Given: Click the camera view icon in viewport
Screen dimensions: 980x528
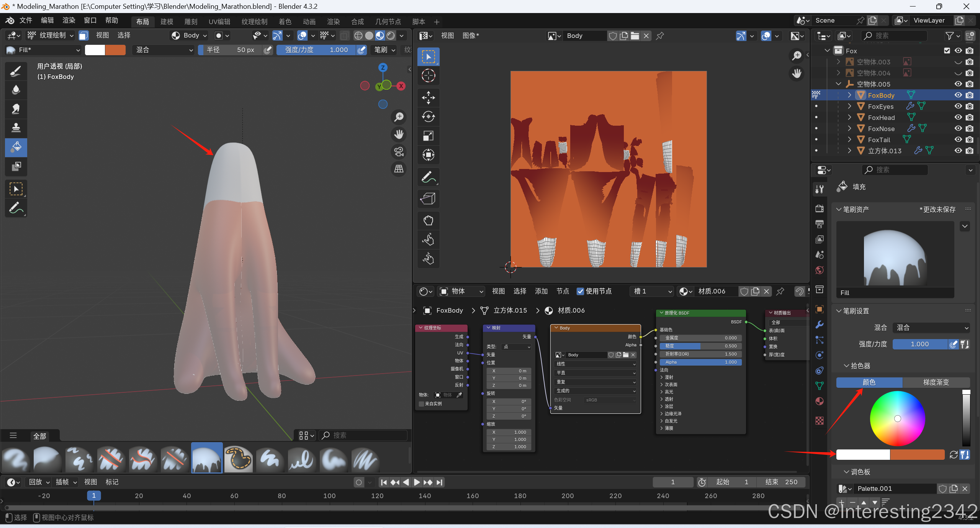Looking at the screenshot, I should pos(399,152).
